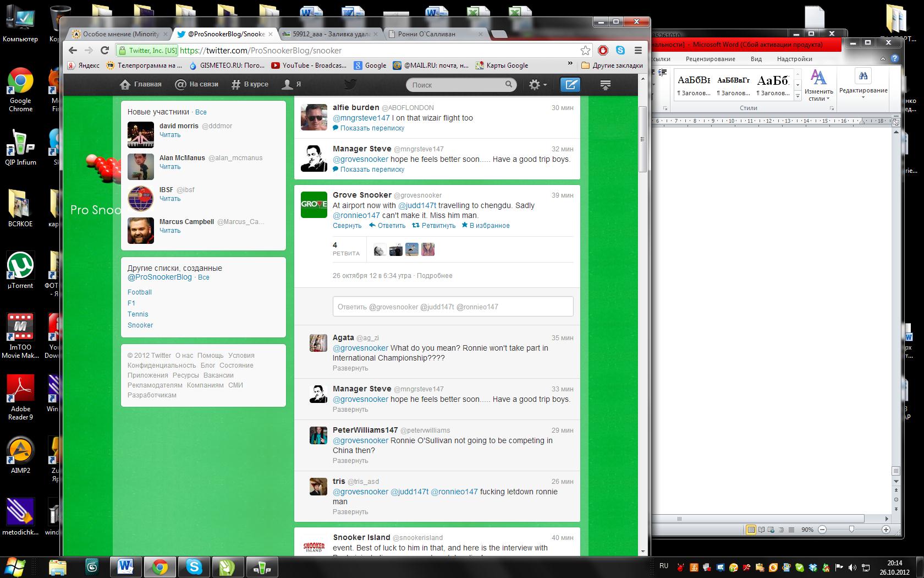Follow david morris with Читать
Screen dimensions: 924x578
(170, 135)
